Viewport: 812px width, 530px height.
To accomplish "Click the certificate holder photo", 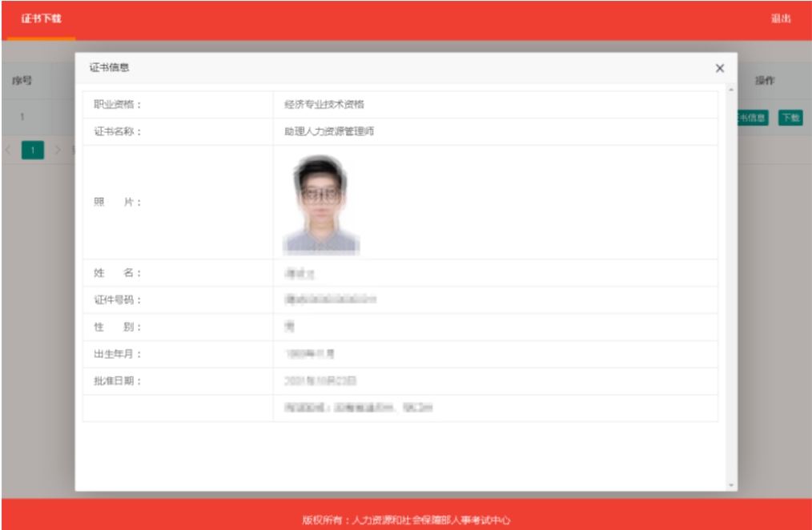I will coord(321,204).
